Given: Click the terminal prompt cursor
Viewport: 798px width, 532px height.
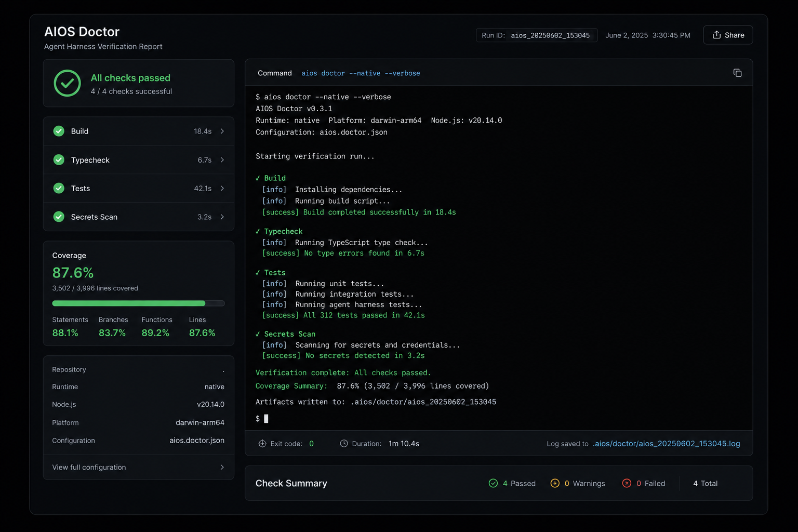Looking at the screenshot, I should [x=266, y=419].
